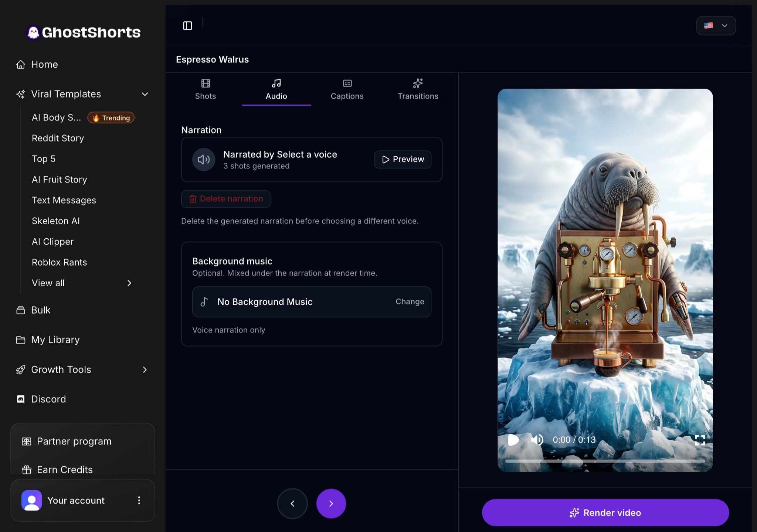Switch to the Shots tab
Image resolution: width=757 pixels, height=532 pixels.
pos(206,89)
